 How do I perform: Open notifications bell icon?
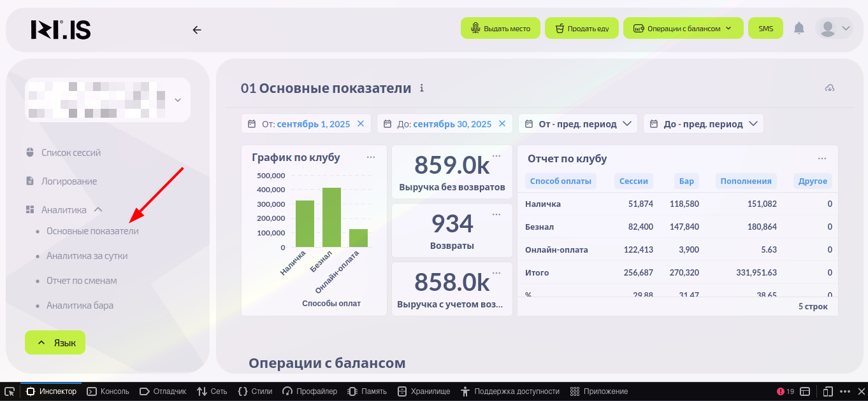799,29
